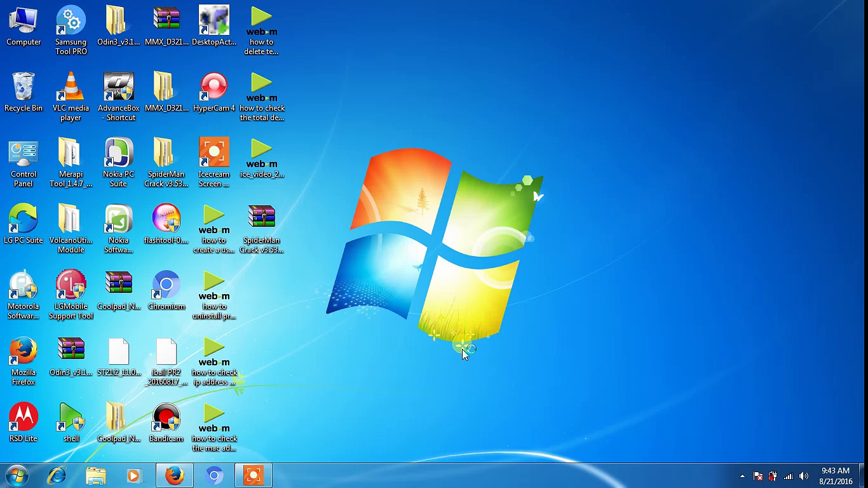Select the Nokia PC Suite shortcut
Viewport: 868px width, 488px height.
coord(119,163)
